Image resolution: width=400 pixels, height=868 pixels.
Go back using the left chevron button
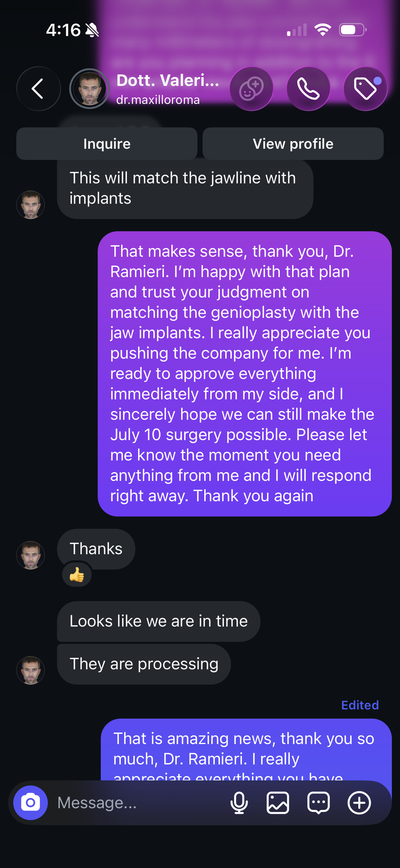coord(38,89)
